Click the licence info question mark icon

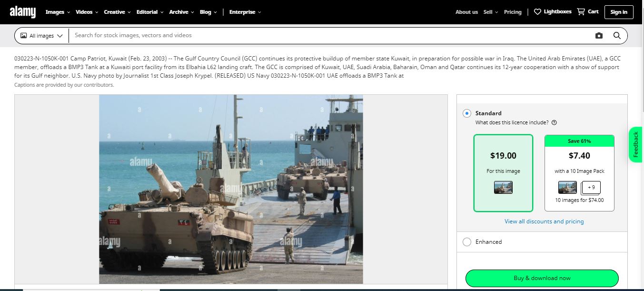click(554, 122)
